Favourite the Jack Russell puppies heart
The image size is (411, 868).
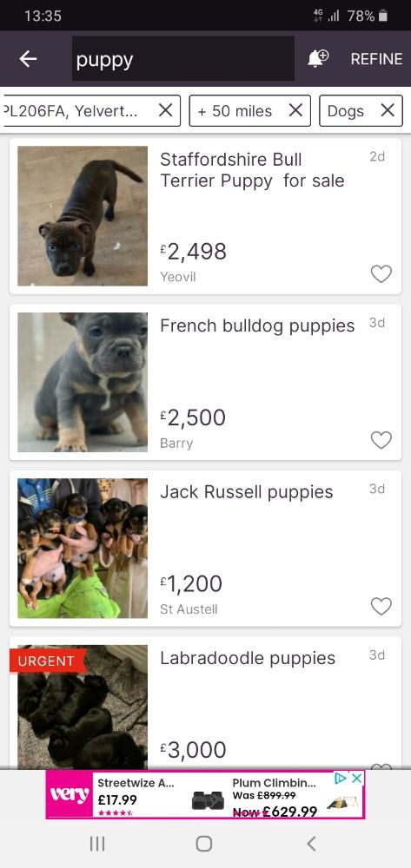(x=381, y=606)
